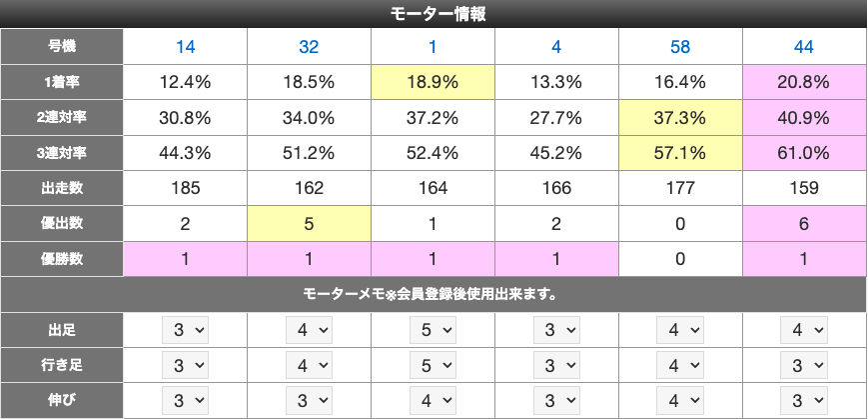Open 出足 dropdown for motor 58

click(680, 329)
